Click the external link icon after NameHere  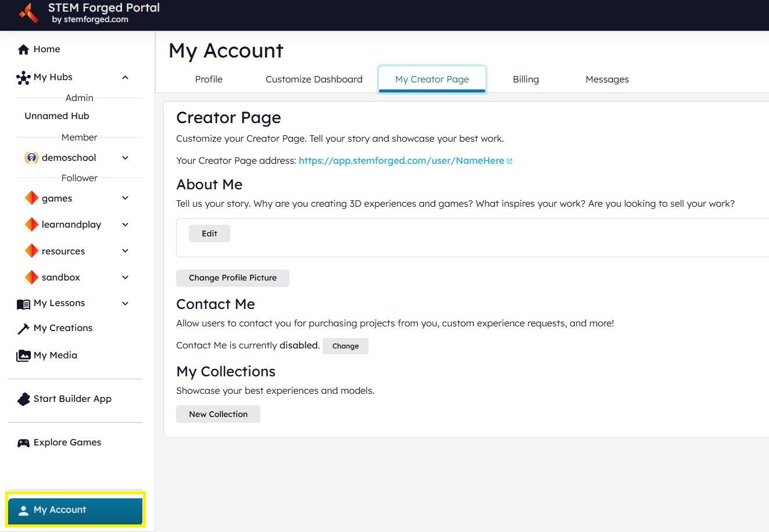point(509,161)
